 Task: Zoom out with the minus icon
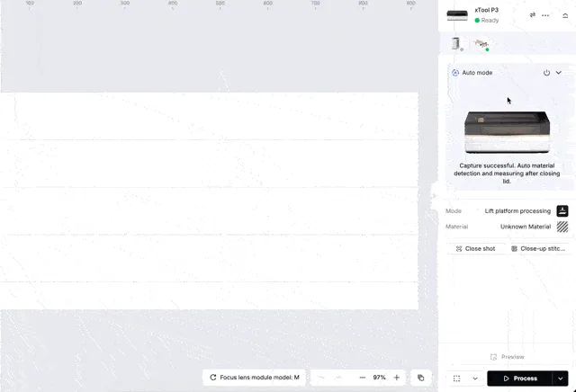[362, 378]
